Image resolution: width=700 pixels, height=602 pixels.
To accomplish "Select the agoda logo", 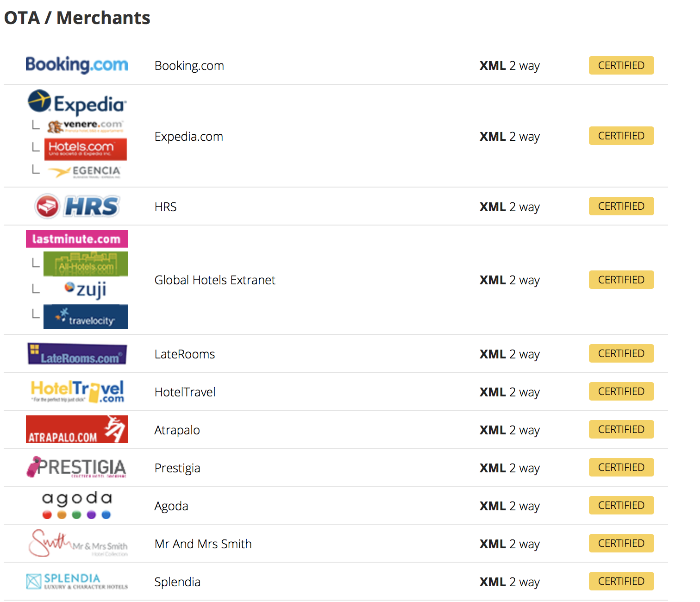I will pos(77,505).
